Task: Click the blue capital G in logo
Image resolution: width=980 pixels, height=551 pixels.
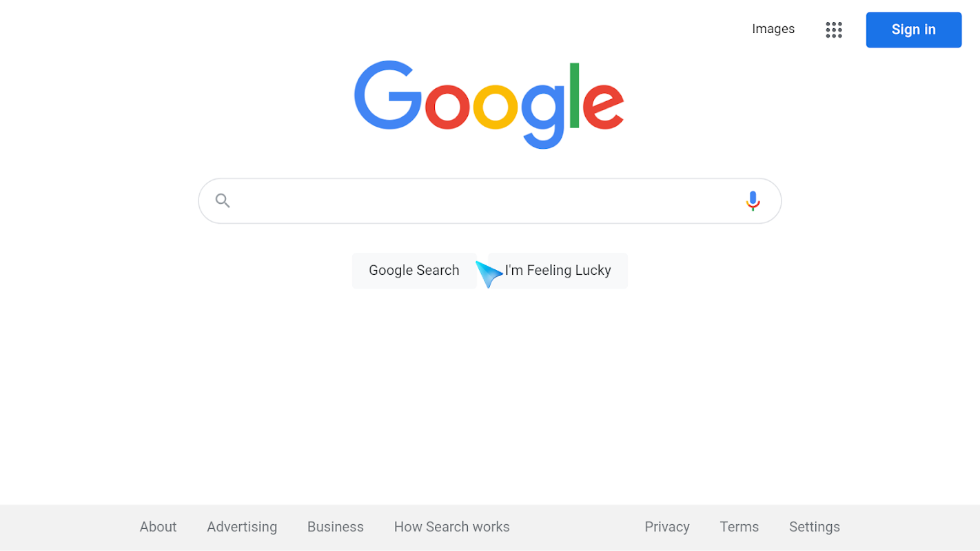Action: pyautogui.click(x=387, y=96)
